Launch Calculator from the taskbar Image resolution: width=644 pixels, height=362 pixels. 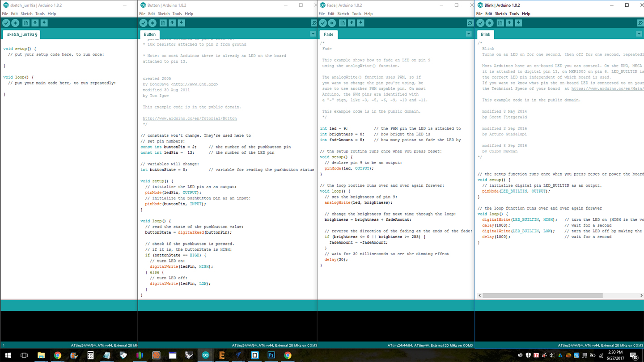coord(90,355)
